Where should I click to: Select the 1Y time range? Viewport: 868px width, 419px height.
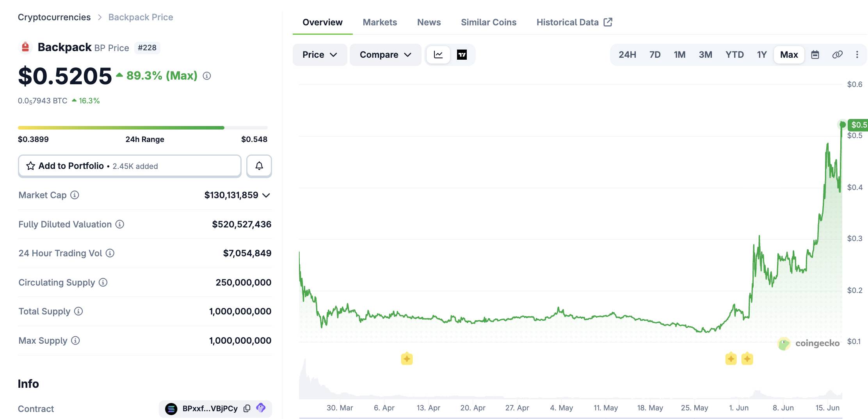click(762, 55)
